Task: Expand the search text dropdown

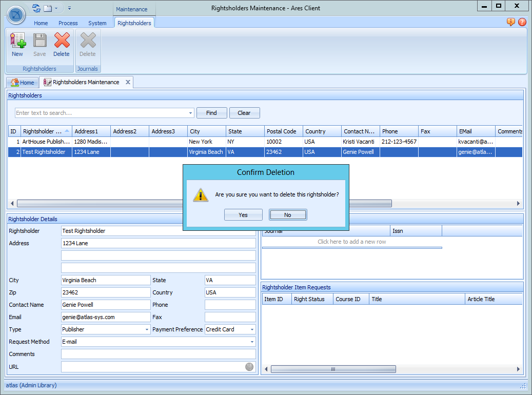Action: pos(190,113)
